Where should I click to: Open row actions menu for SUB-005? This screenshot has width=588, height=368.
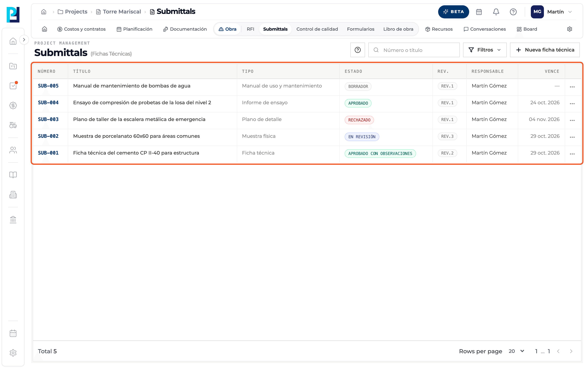coord(572,87)
